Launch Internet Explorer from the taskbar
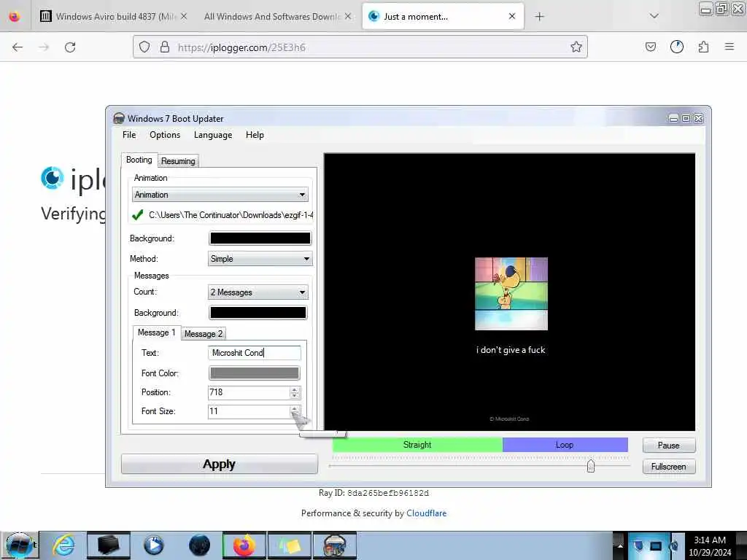The image size is (747, 560). pyautogui.click(x=63, y=545)
